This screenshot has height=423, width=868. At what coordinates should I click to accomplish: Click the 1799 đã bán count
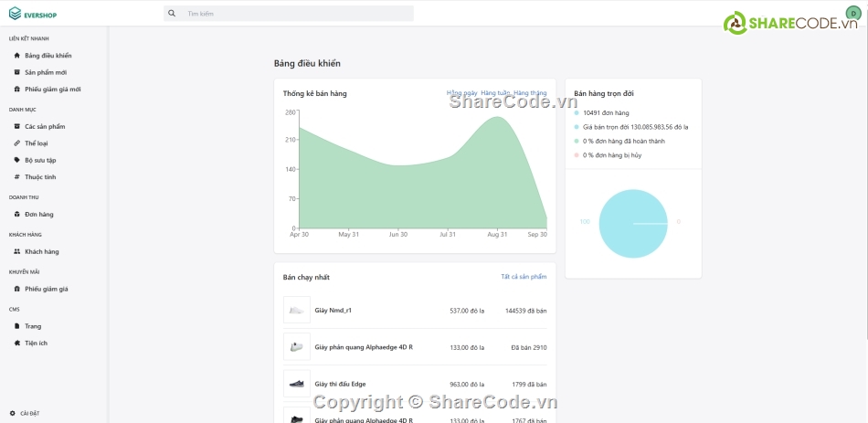529,385
